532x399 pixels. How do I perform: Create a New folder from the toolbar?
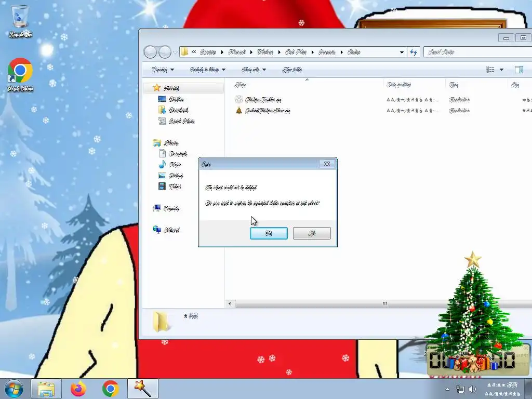coord(292,70)
